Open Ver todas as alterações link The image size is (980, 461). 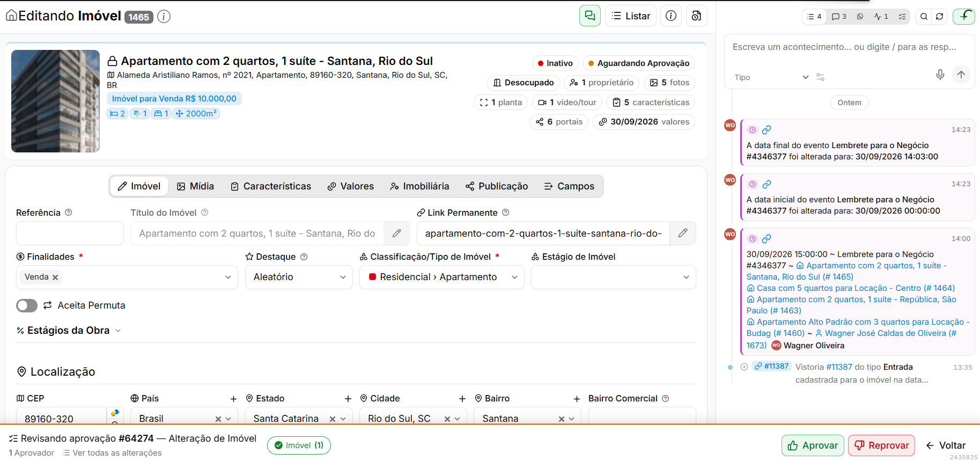(112, 453)
